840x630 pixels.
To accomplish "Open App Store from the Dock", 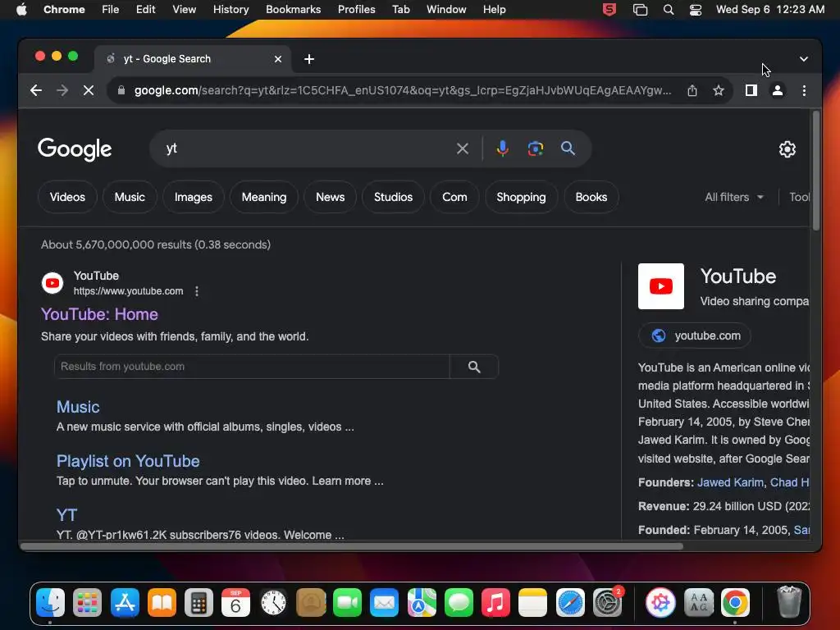I will click(x=125, y=603).
